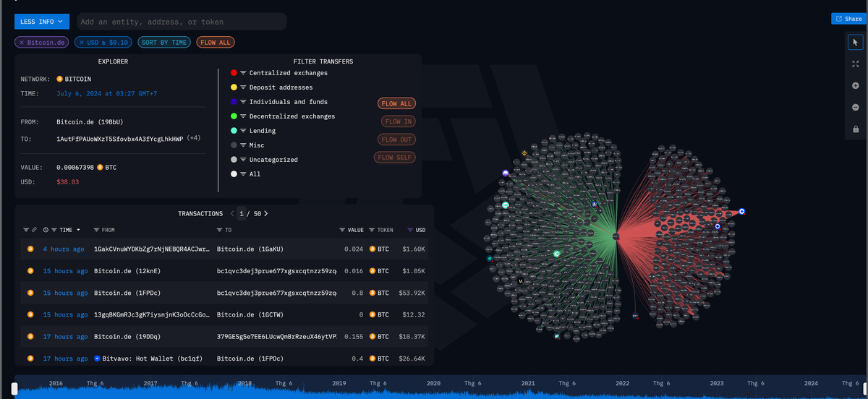868x399 pixels.
Task: Toggle Centralized exchanges filter
Action: (279, 73)
